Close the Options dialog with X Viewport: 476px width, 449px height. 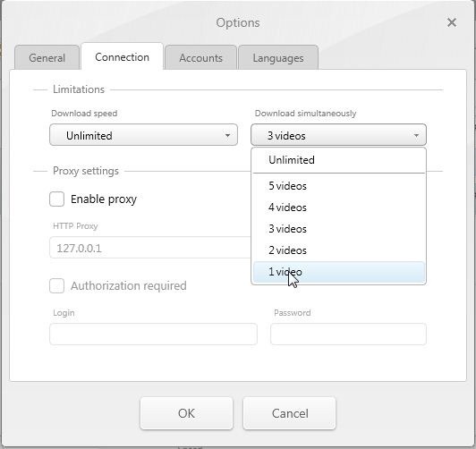tap(452, 22)
